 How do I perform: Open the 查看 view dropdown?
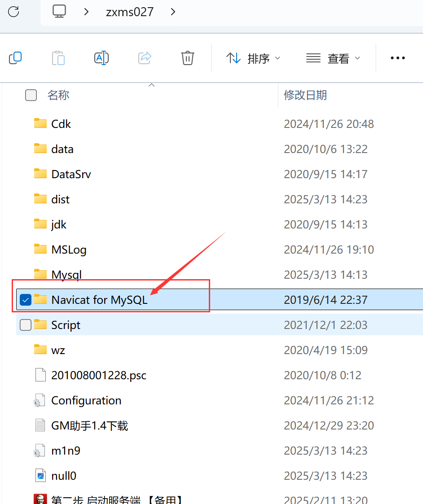point(333,58)
